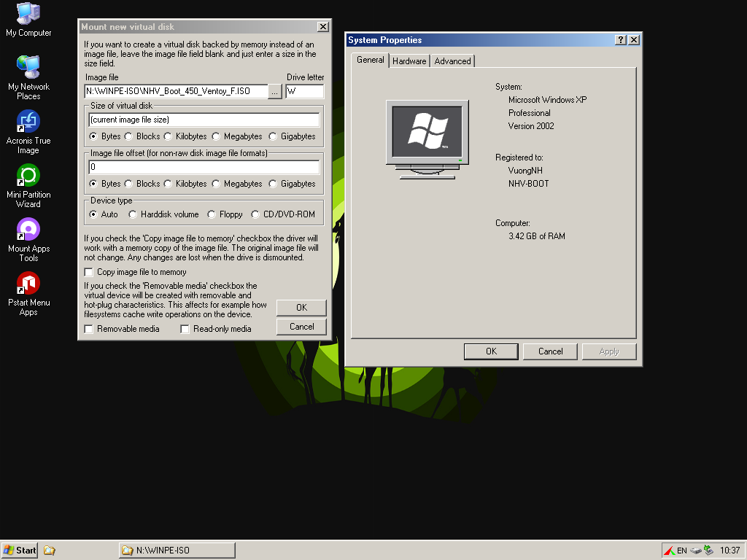Select Bytes for image file offset
This screenshot has width=747, height=560.
tap(105, 184)
